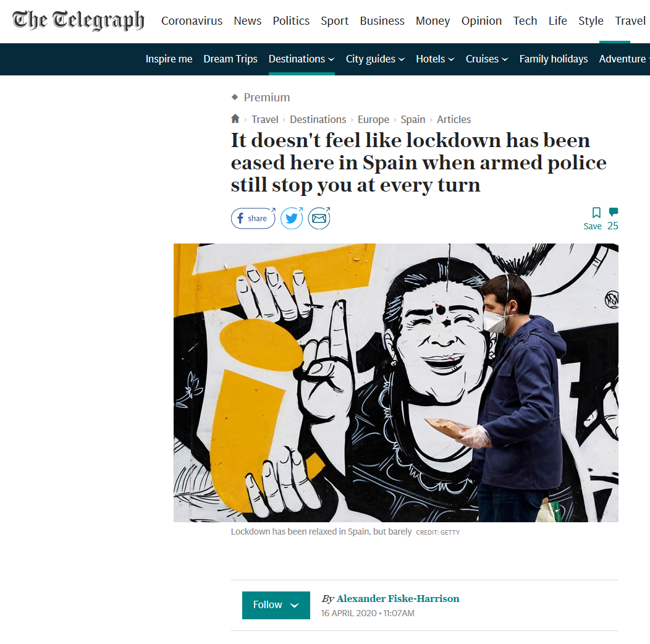Share the article on Facebook
The height and width of the screenshot is (644, 650).
tap(253, 218)
